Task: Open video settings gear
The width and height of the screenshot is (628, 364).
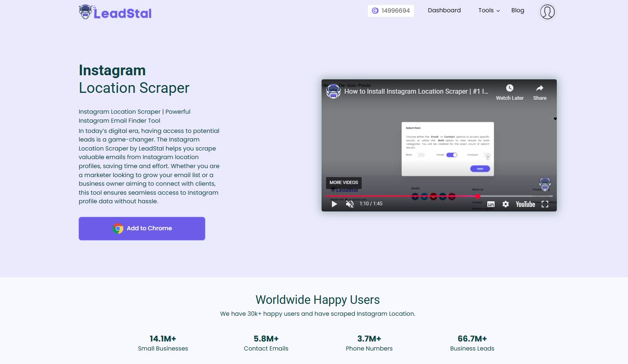Action: [x=506, y=204]
